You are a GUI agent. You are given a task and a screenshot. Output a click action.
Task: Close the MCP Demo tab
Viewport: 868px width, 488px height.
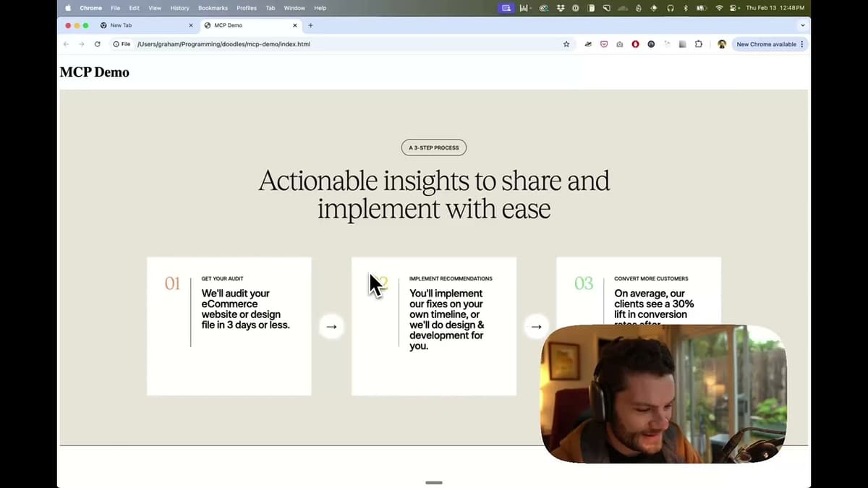click(x=294, y=25)
